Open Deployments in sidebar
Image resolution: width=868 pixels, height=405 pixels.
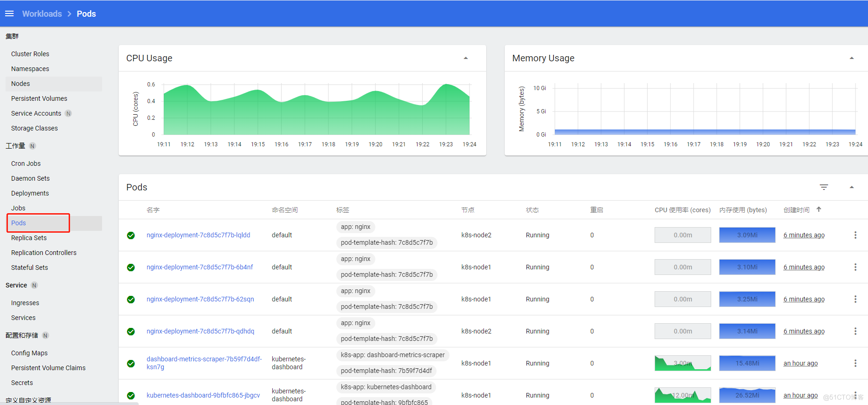30,193
